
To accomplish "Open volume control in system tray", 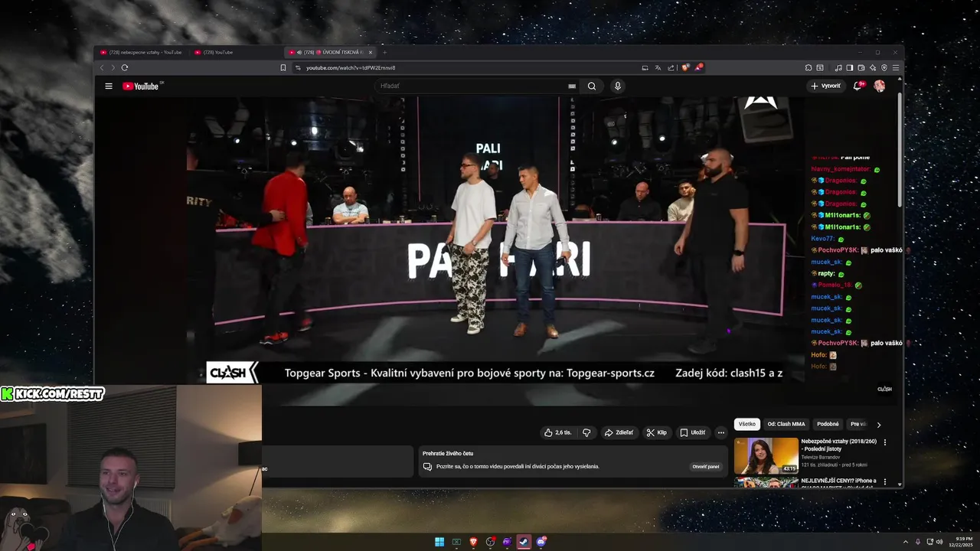I will pyautogui.click(x=940, y=542).
